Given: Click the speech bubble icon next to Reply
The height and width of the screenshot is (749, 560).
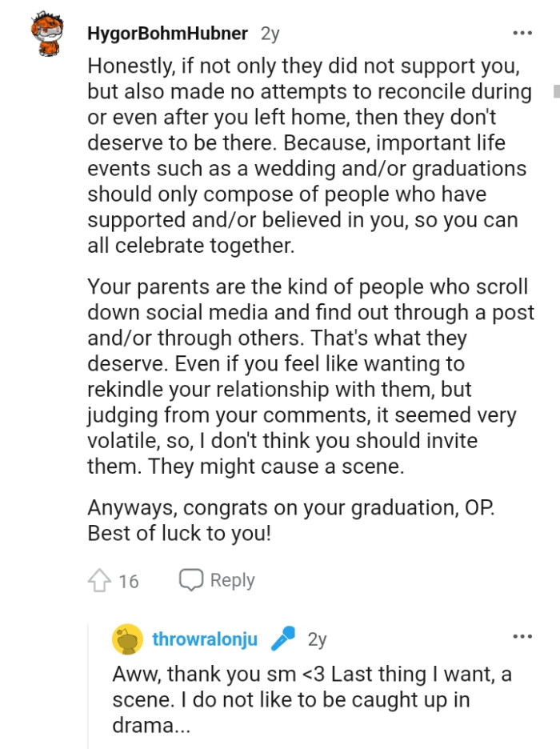Looking at the screenshot, I should click(x=190, y=579).
